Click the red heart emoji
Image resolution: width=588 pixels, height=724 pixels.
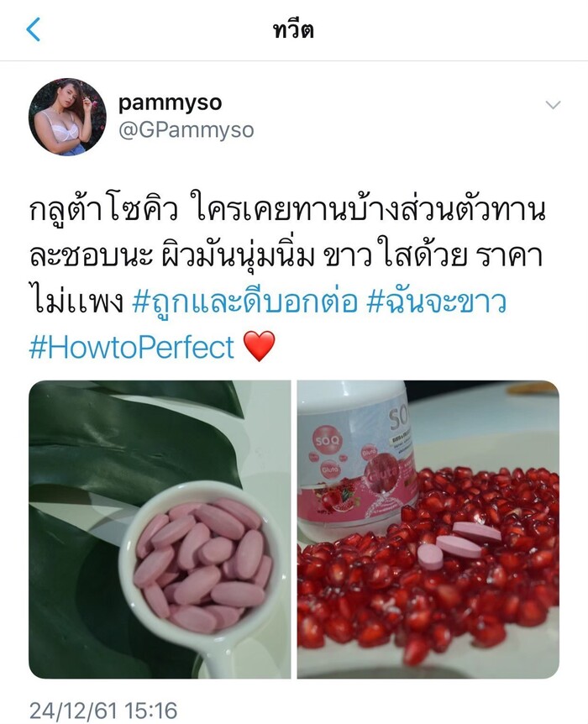pyautogui.click(x=259, y=346)
